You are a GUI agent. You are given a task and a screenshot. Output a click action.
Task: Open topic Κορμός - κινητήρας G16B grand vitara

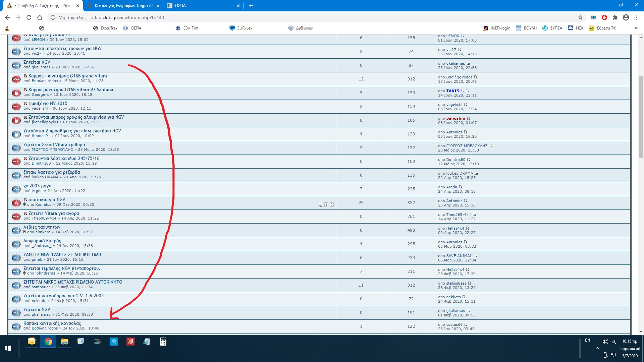tap(67, 76)
